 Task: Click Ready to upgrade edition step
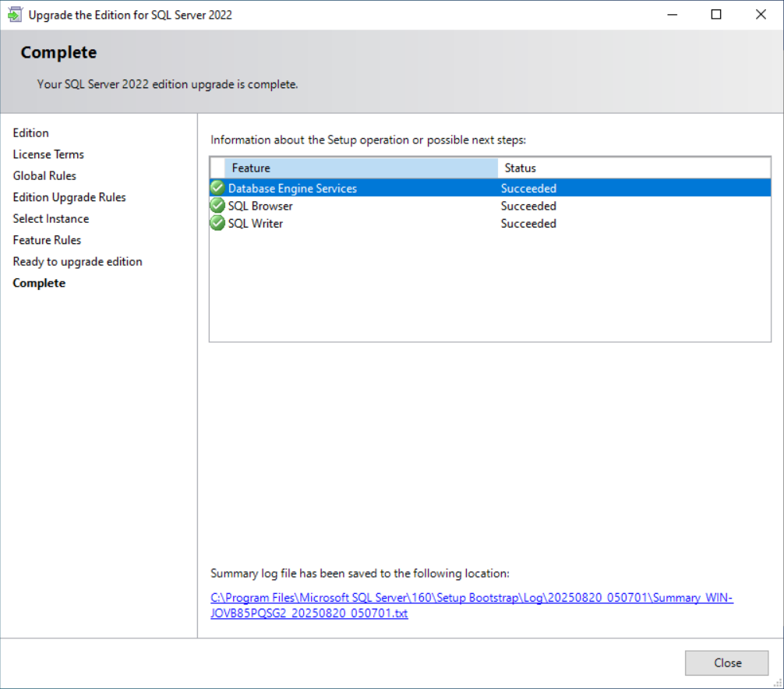77,262
